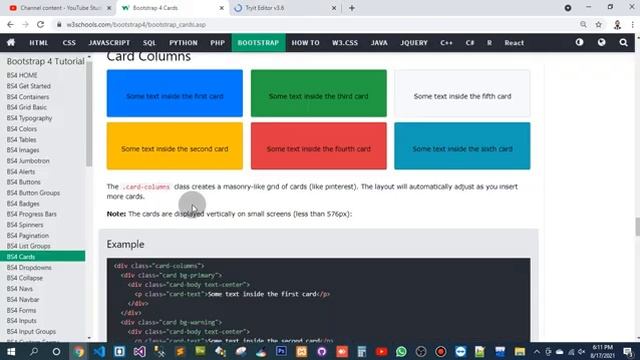Open HOW TO menu item
Screen dimensions: 640x360
click(x=305, y=42)
